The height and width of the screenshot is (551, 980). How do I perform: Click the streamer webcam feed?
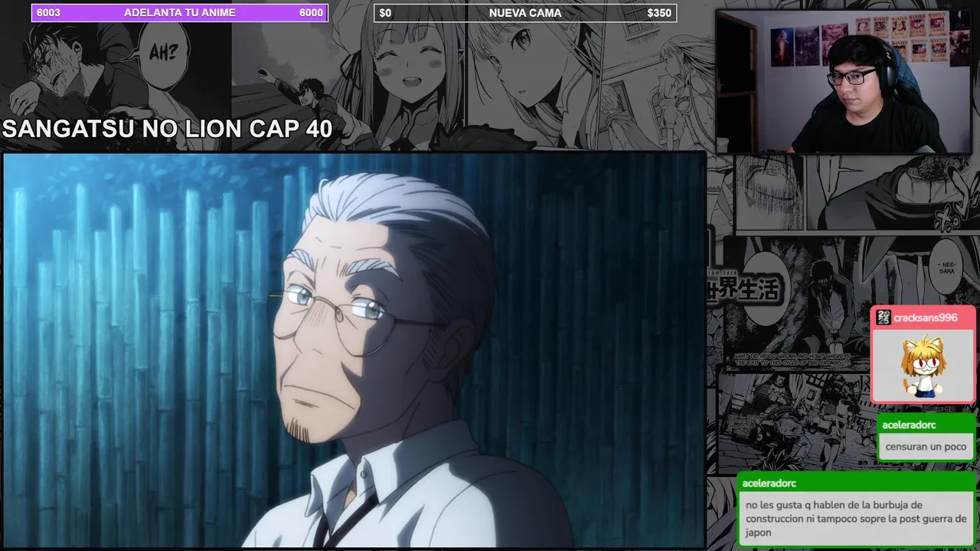click(x=844, y=81)
